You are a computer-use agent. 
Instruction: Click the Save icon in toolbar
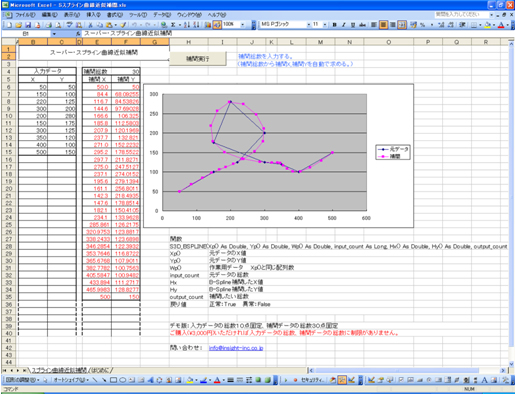[x=28, y=25]
